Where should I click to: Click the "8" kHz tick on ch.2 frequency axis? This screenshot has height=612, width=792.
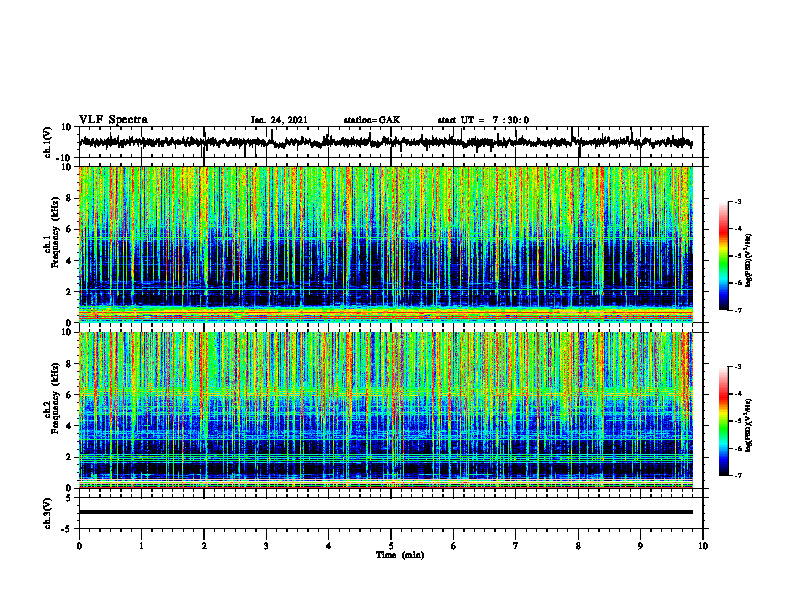pyautogui.click(x=70, y=364)
